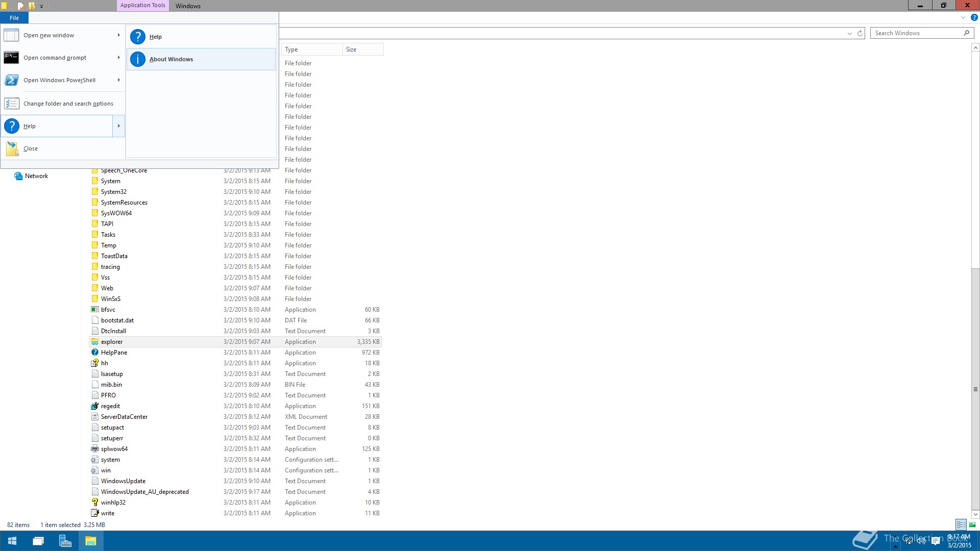Open Server Manager from the taskbar
The height and width of the screenshot is (551, 980).
click(x=65, y=541)
